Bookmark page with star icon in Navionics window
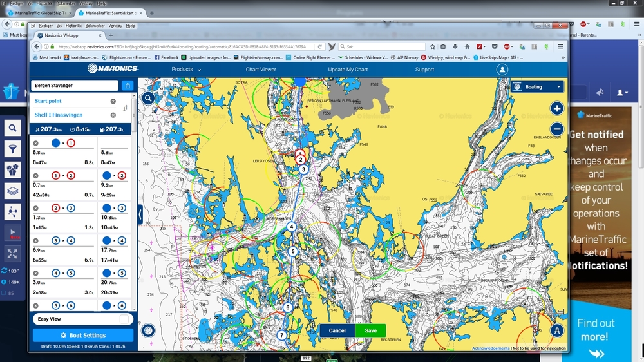Image resolution: width=644 pixels, height=362 pixels. coord(433,46)
